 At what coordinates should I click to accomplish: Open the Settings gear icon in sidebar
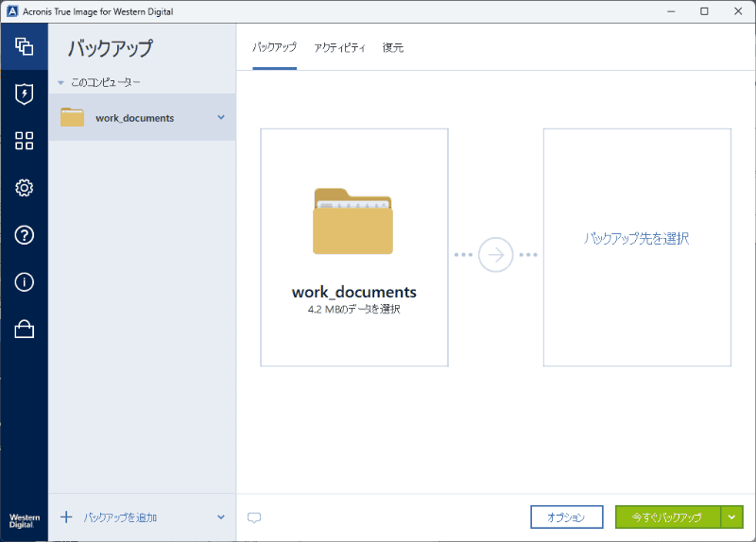(25, 187)
